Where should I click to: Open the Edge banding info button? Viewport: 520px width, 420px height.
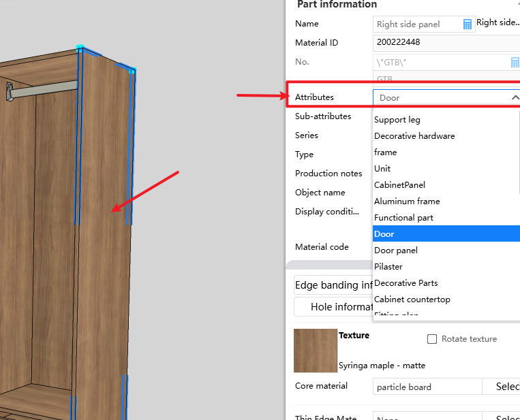[333, 285]
